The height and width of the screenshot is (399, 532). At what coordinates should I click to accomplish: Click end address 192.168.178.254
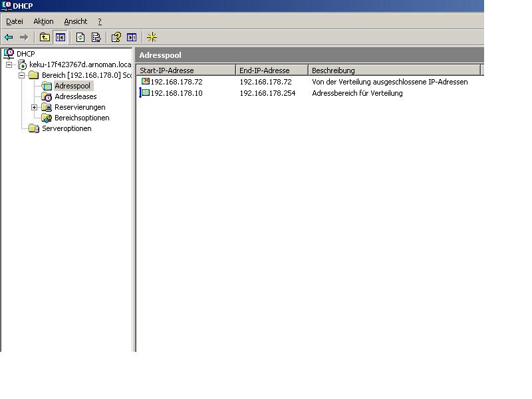pos(268,93)
